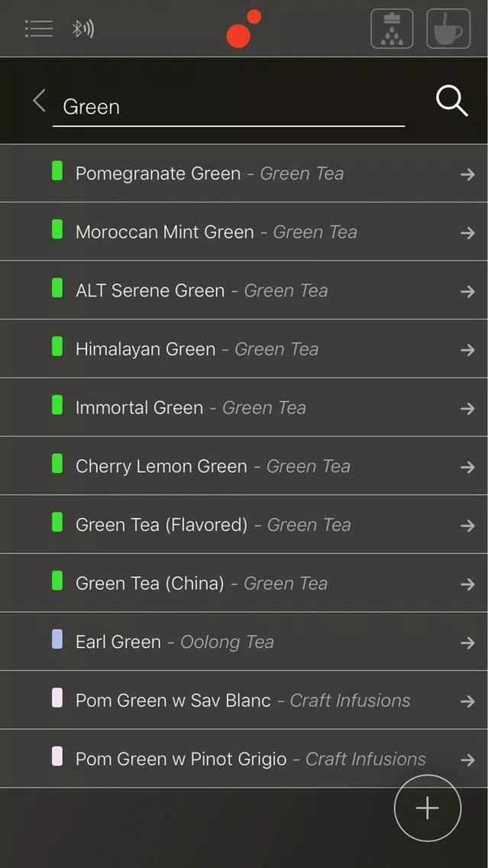Click blue swatch beside Earl Green
This screenshot has height=868, width=488.
pyautogui.click(x=57, y=640)
